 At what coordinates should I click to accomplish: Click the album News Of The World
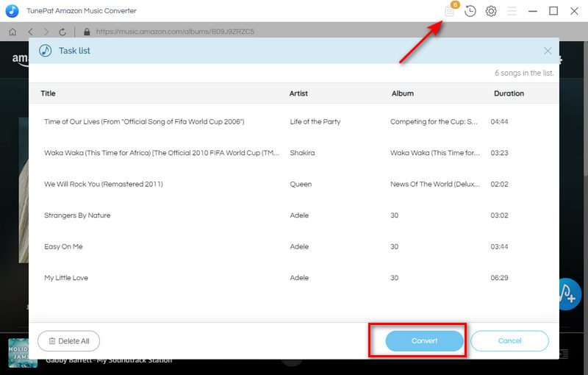tap(435, 184)
